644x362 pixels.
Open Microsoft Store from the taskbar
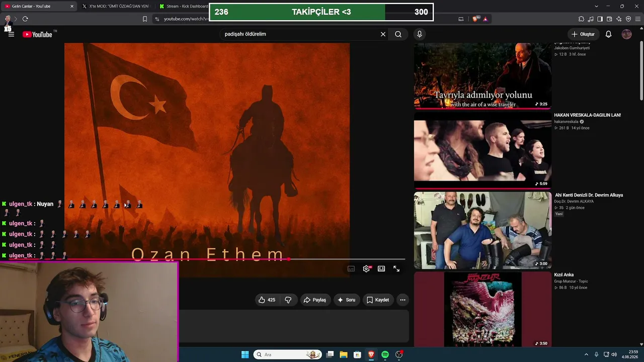[357, 354]
